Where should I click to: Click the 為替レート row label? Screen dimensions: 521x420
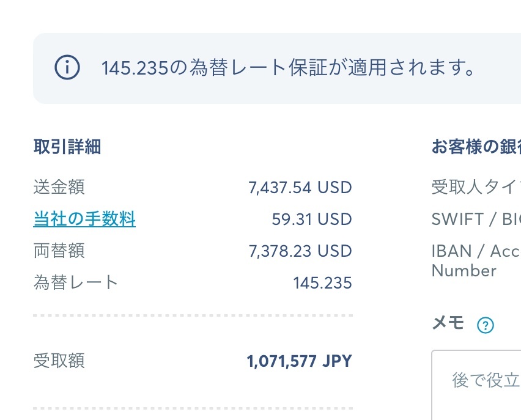(x=76, y=282)
